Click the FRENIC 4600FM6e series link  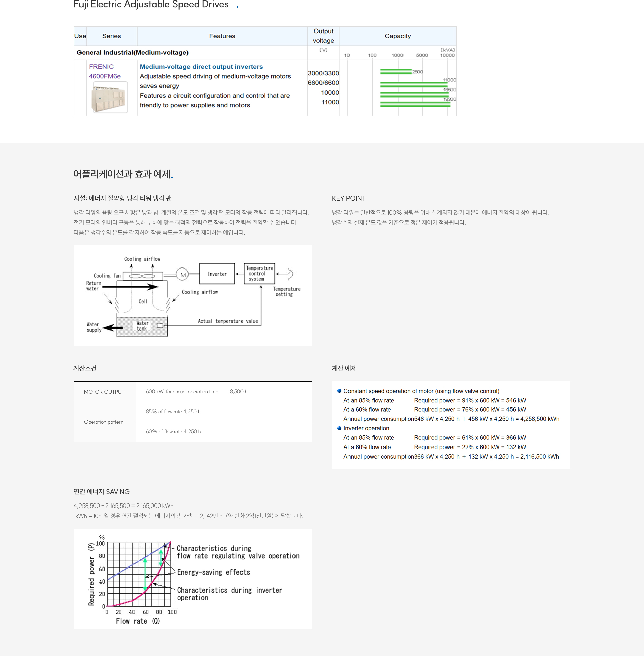tap(105, 71)
